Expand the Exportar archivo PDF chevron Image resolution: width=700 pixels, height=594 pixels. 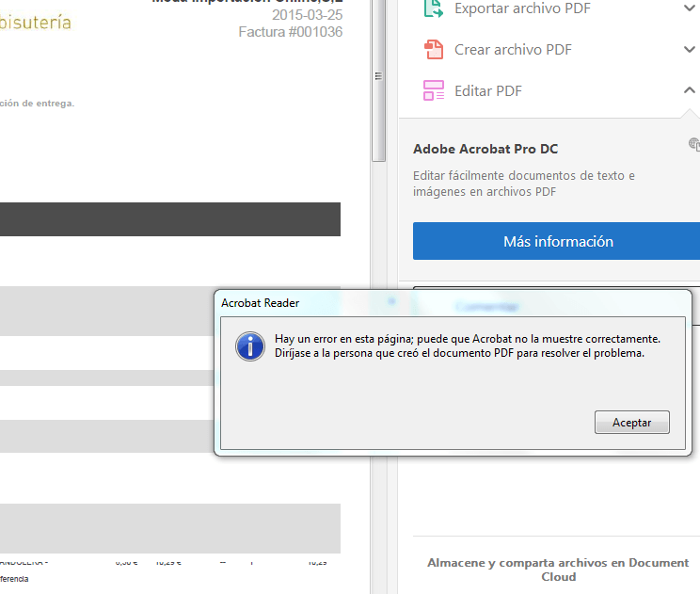[x=690, y=8]
